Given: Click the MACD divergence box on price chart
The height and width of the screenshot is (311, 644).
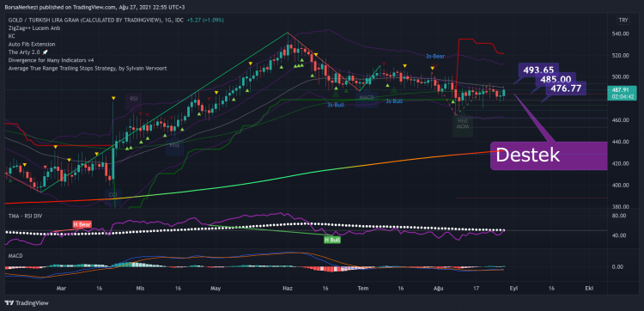Looking at the screenshot, I should click(366, 100).
